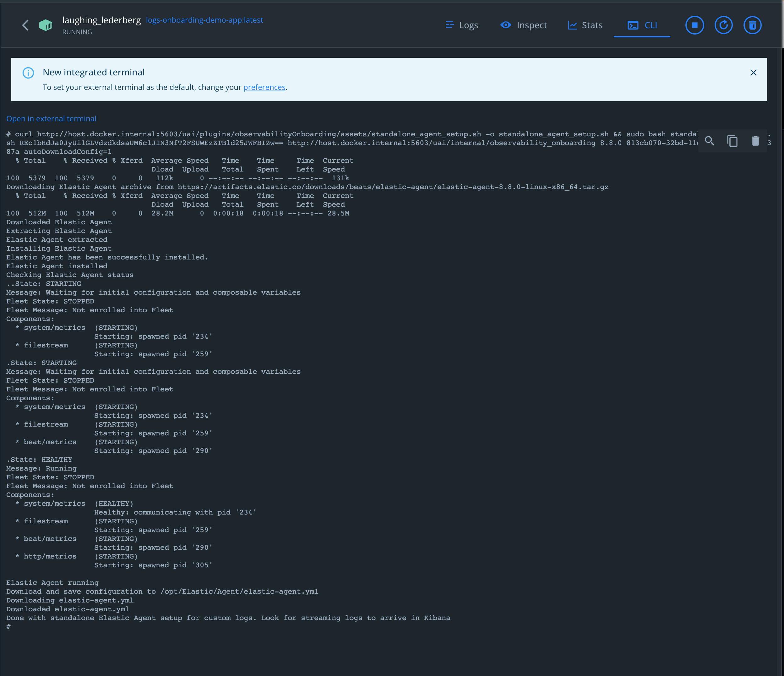
Task: Restart the container
Action: pyautogui.click(x=723, y=25)
